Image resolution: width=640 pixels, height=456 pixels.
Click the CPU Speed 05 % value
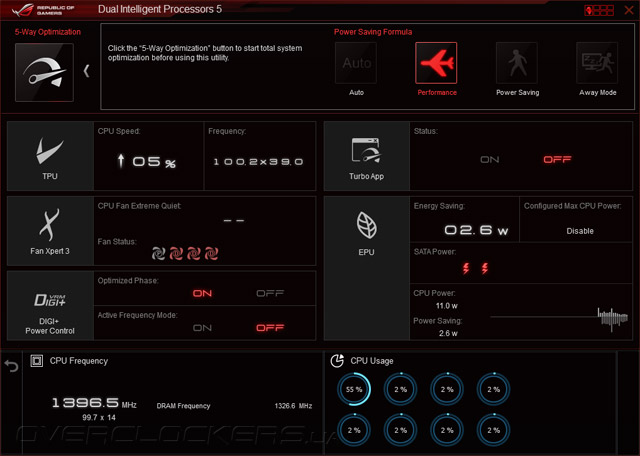147,162
